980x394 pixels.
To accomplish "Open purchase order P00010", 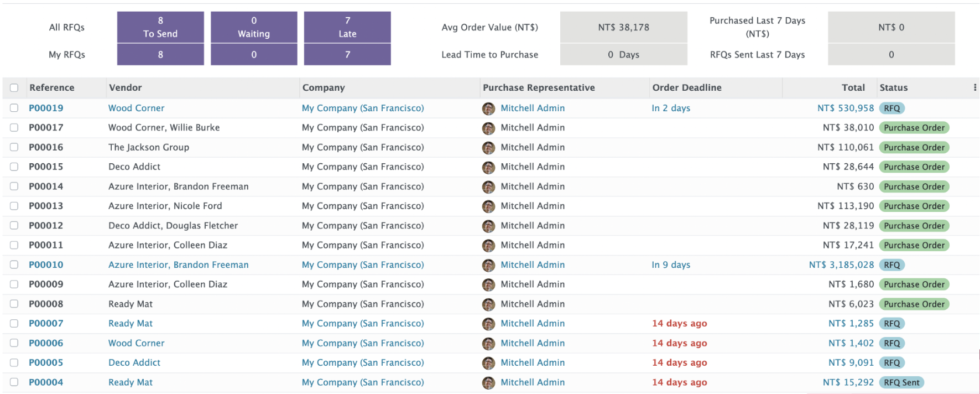I will click(46, 265).
